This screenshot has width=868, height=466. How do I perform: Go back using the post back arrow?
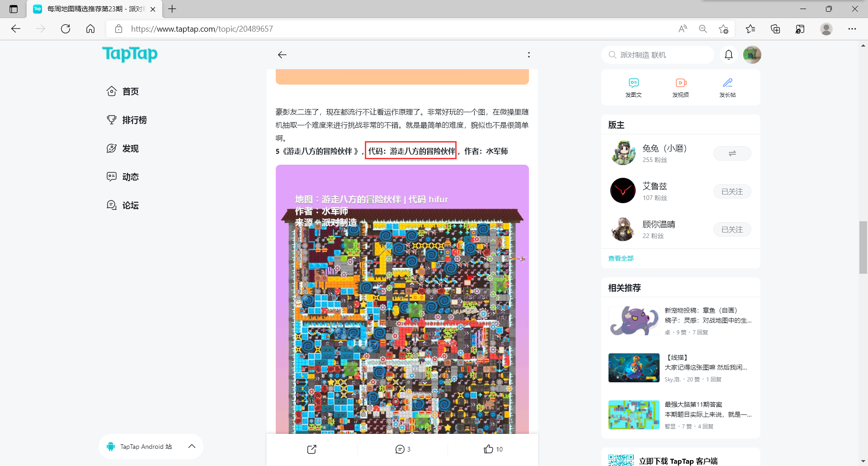click(282, 55)
